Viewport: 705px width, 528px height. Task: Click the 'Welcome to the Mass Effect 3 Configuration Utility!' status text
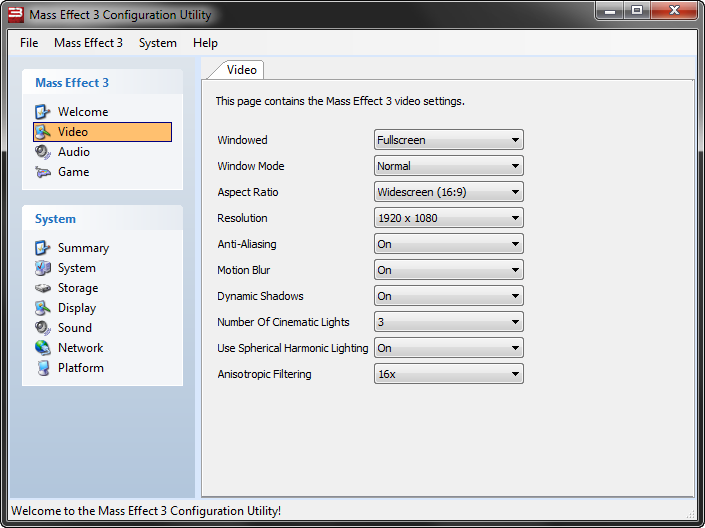[x=146, y=511]
